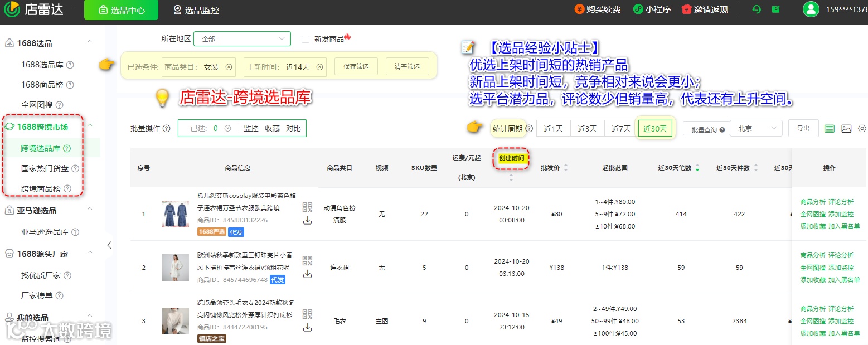Click help icon beside 统计周期
Image resolution: width=868 pixels, height=345 pixels.
pyautogui.click(x=529, y=129)
